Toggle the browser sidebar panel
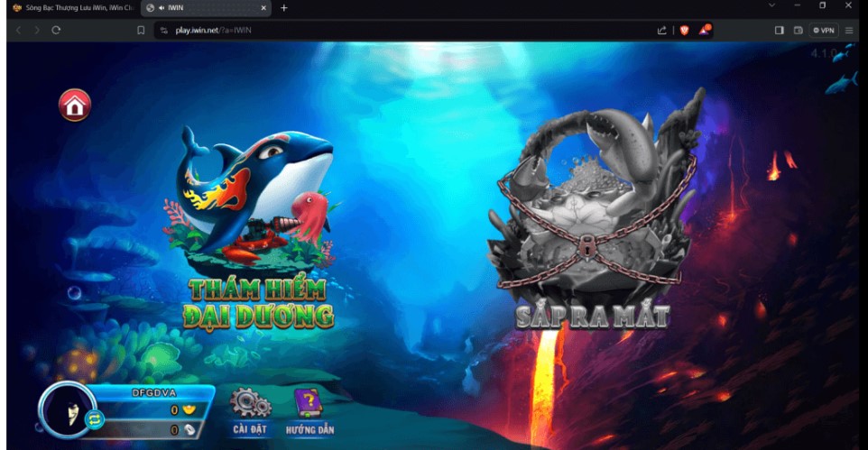Screen dimensions: 868x450 (779, 30)
